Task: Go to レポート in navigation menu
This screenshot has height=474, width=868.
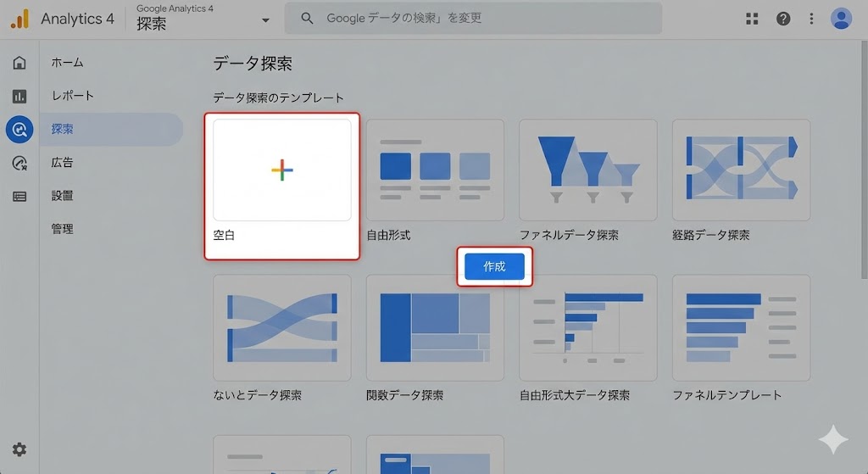Action: tap(73, 96)
